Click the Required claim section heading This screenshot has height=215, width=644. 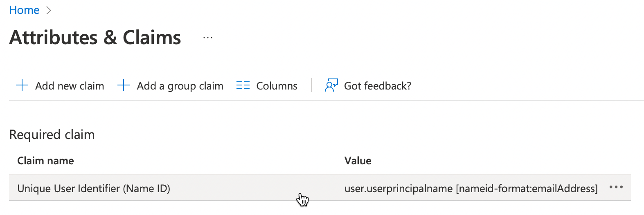click(x=52, y=134)
